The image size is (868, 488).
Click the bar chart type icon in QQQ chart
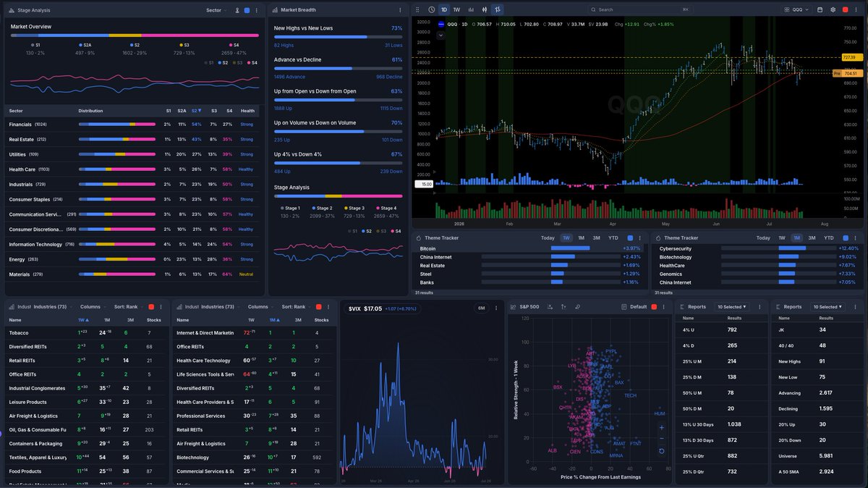click(471, 9)
